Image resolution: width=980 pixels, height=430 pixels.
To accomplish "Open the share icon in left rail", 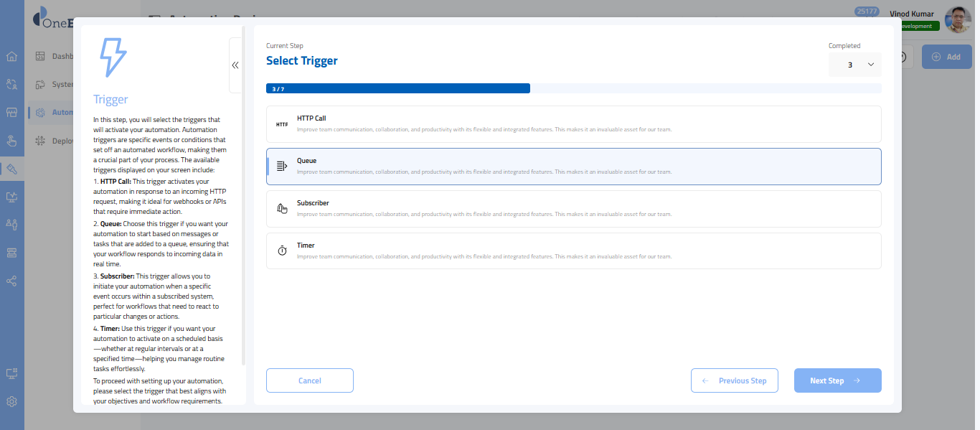I will [11, 281].
